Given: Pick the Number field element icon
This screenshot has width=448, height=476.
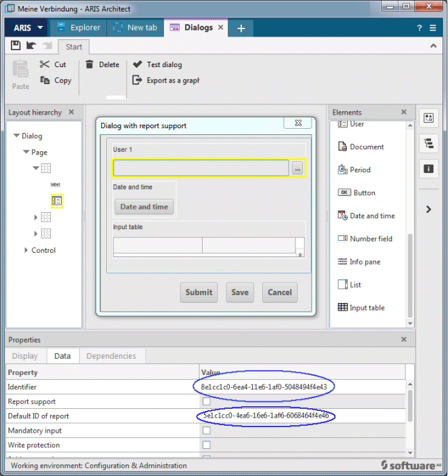Looking at the screenshot, I should 343,238.
